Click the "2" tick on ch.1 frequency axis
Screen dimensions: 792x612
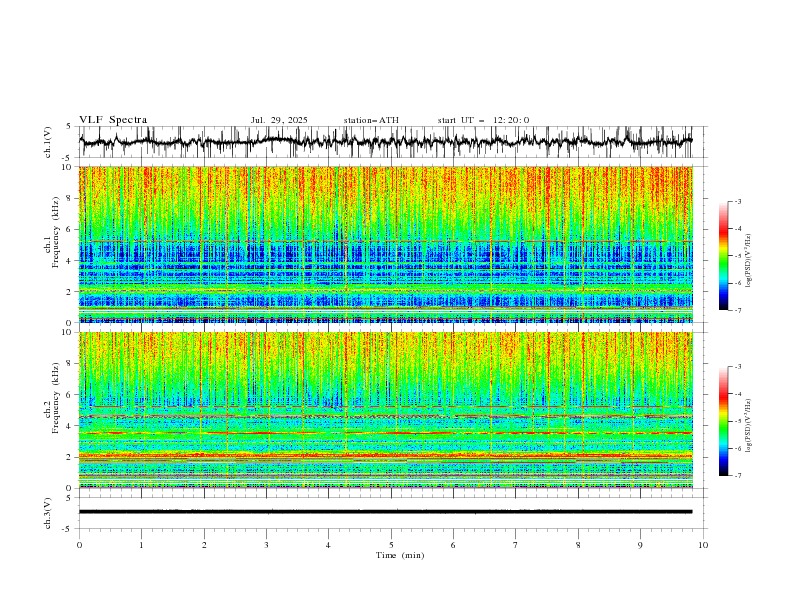[71, 292]
